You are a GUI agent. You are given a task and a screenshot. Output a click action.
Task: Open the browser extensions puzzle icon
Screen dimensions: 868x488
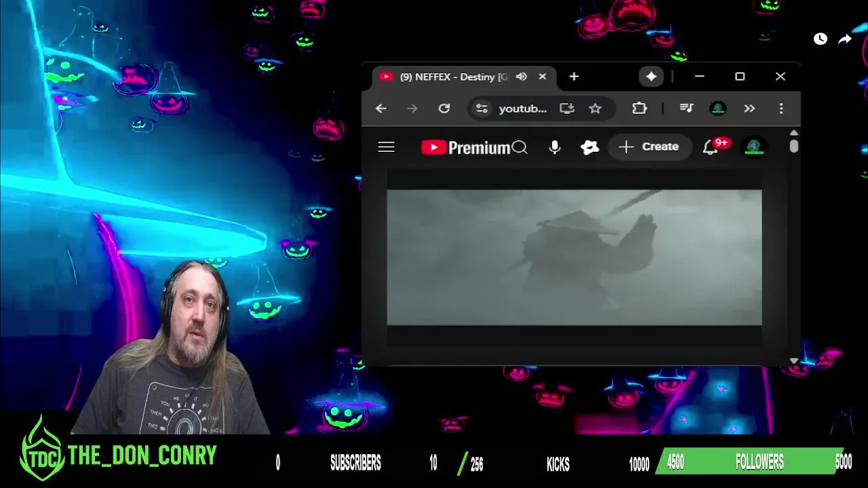[x=639, y=108]
